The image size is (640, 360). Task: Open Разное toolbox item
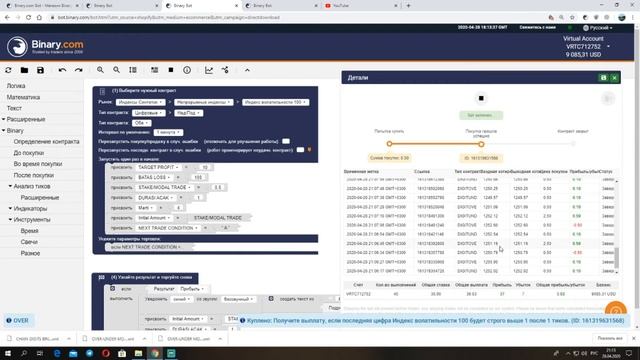pos(30,253)
